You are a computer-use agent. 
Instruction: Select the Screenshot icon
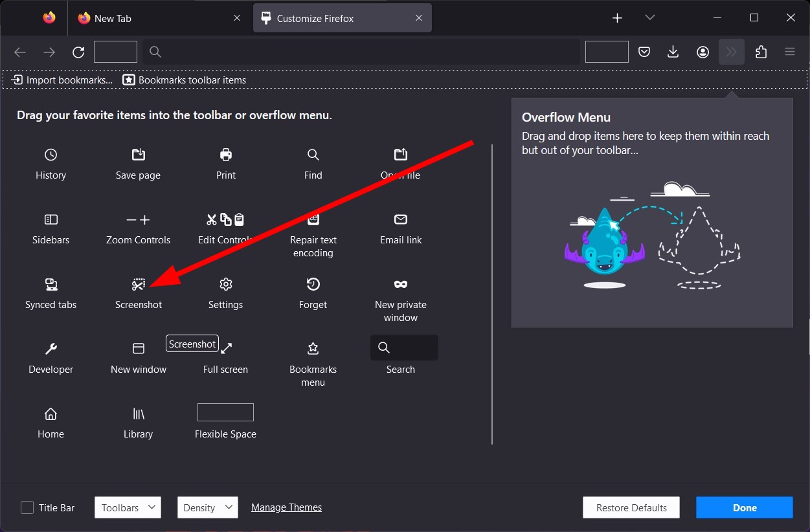[x=138, y=283]
